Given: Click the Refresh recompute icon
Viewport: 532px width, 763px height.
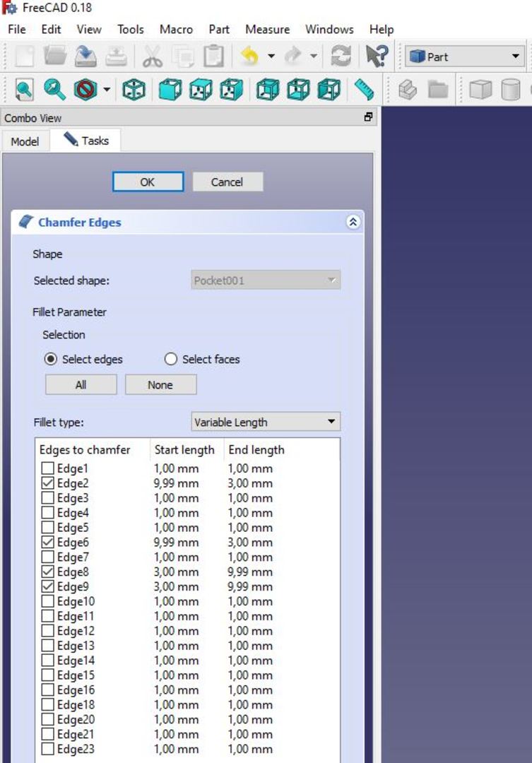Looking at the screenshot, I should (x=341, y=57).
